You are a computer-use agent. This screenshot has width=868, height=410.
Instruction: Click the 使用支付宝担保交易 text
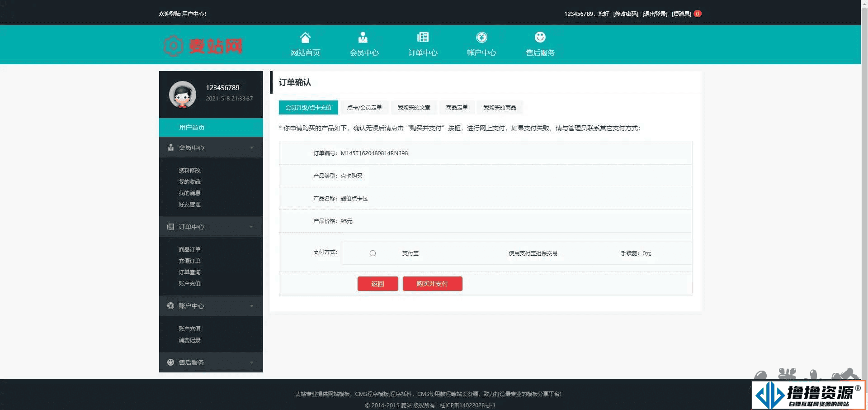pos(533,253)
